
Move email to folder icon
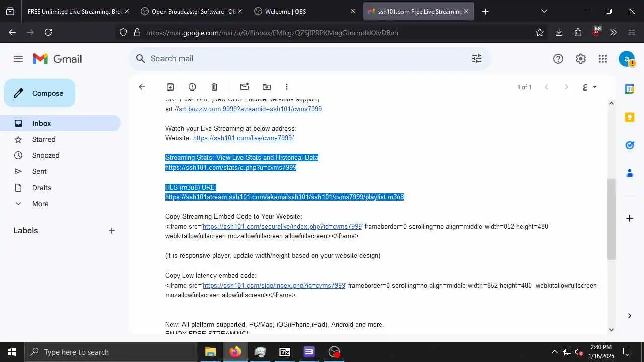(x=267, y=87)
